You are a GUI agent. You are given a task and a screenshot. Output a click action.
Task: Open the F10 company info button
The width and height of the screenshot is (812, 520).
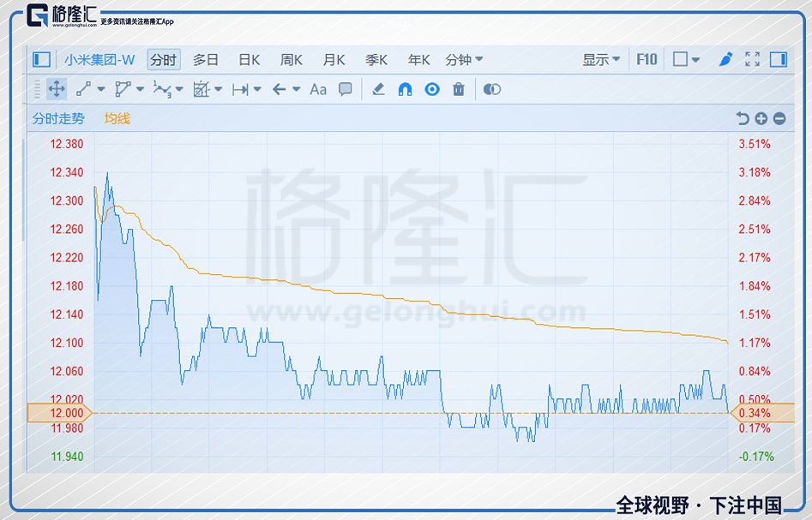point(647,59)
